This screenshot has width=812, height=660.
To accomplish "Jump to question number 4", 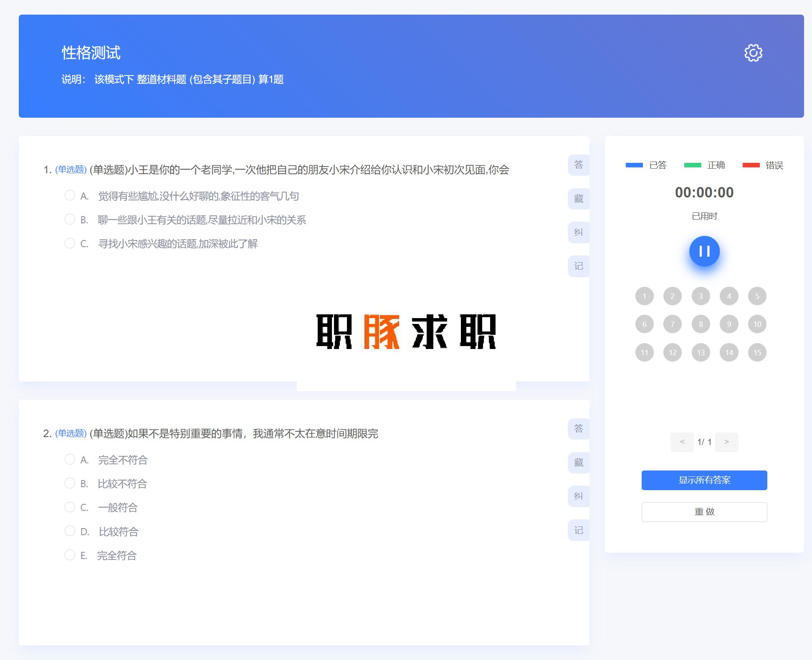I will [x=729, y=296].
